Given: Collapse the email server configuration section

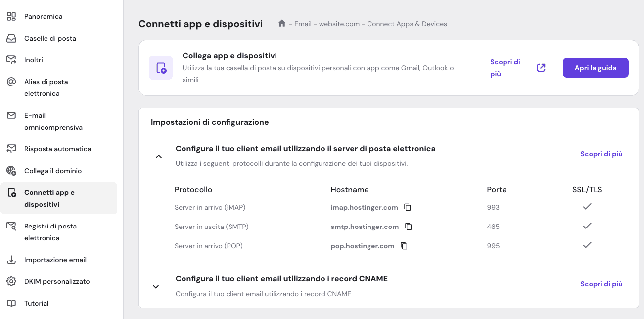Looking at the screenshot, I should coord(159,156).
